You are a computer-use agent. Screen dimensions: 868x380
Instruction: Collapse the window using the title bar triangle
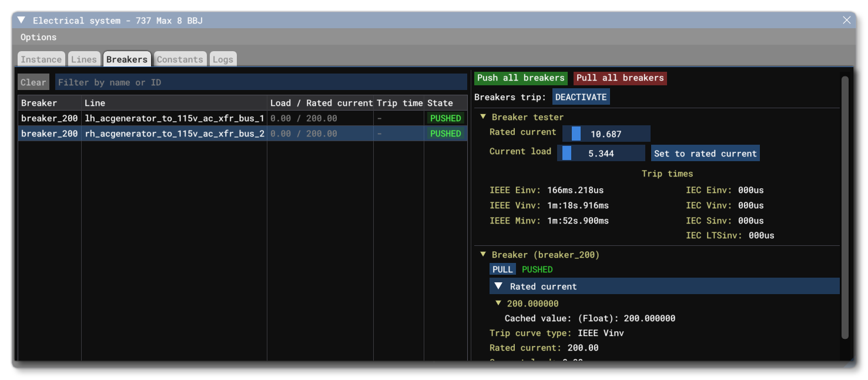click(22, 19)
